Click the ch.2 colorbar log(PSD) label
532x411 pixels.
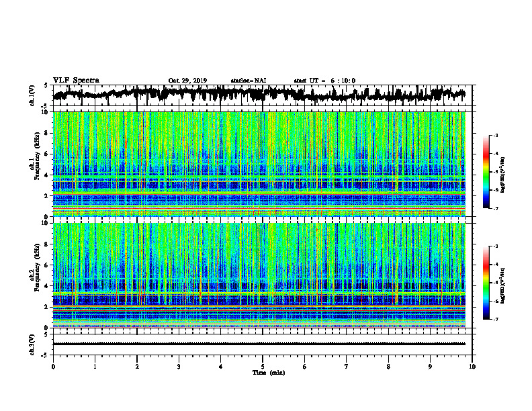503,285
